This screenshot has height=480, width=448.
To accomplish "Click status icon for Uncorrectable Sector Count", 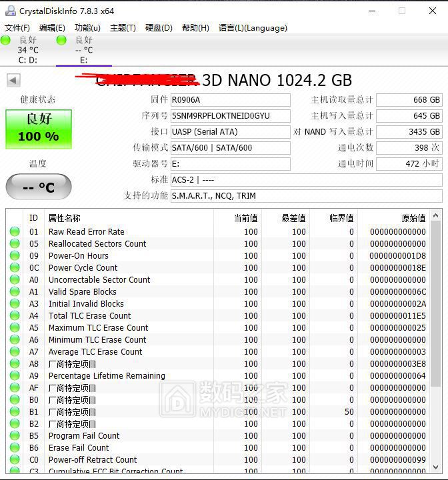I will (x=15, y=279).
